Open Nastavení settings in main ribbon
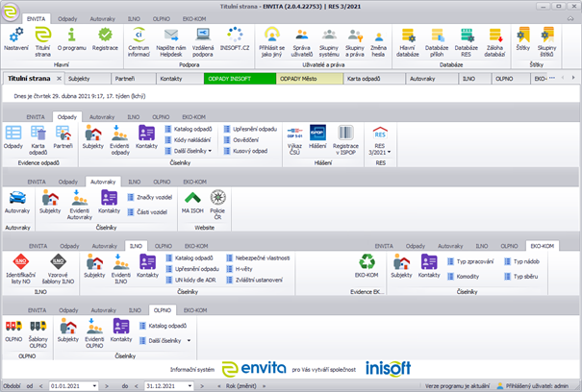582x392 pixels. click(x=16, y=39)
